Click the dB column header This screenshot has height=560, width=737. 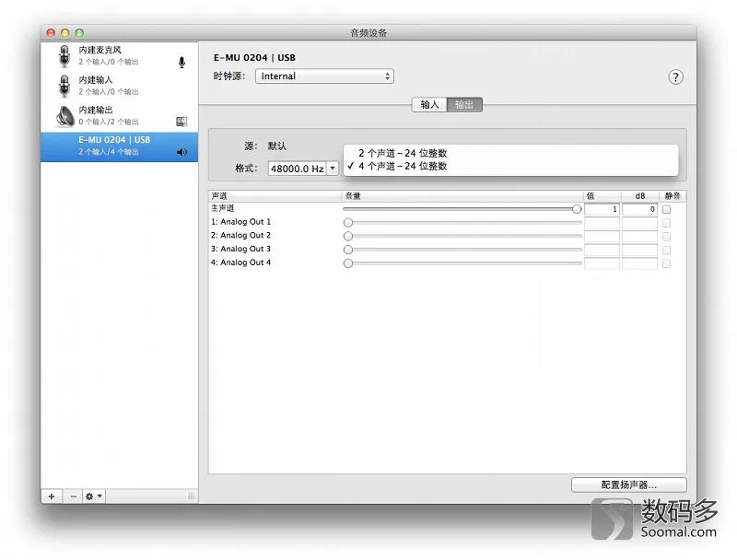[x=640, y=196]
